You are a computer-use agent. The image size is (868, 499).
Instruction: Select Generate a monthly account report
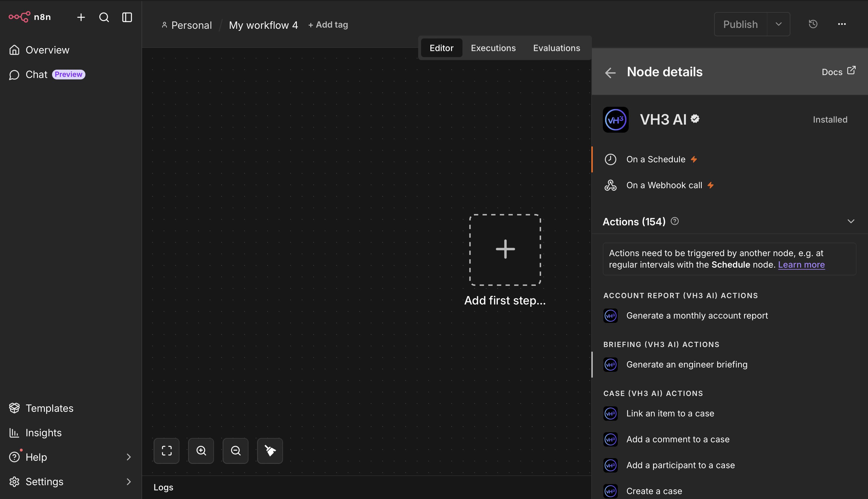730,315
